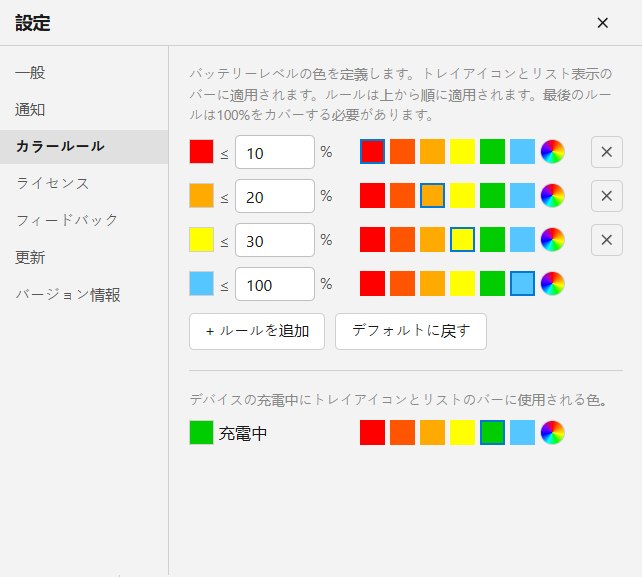Click the 10% threshold input field

coord(275,152)
